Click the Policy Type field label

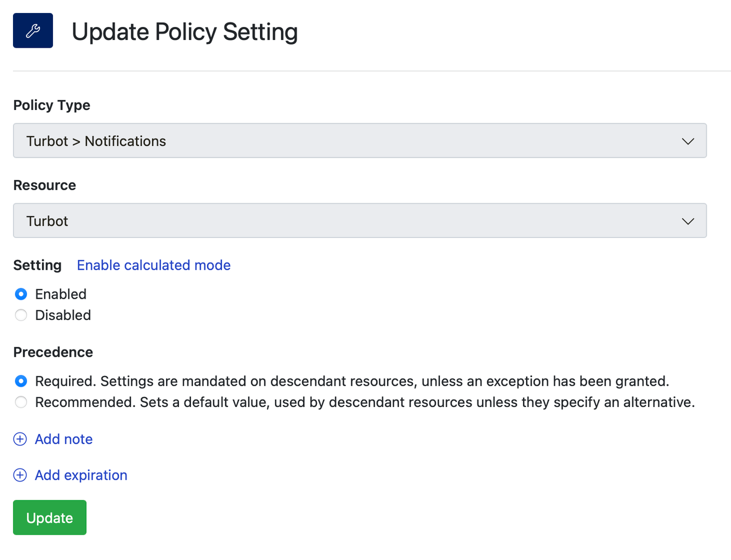point(51,105)
